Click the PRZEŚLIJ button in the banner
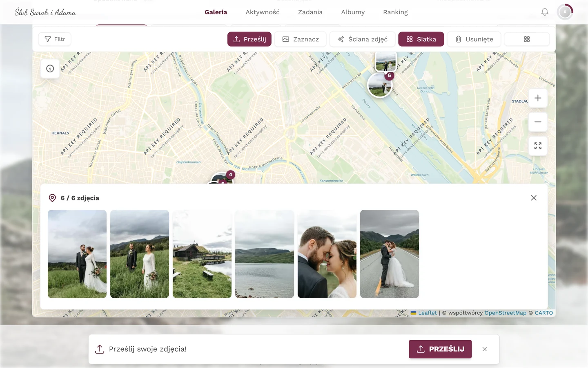This screenshot has height=368, width=588. coord(440,349)
